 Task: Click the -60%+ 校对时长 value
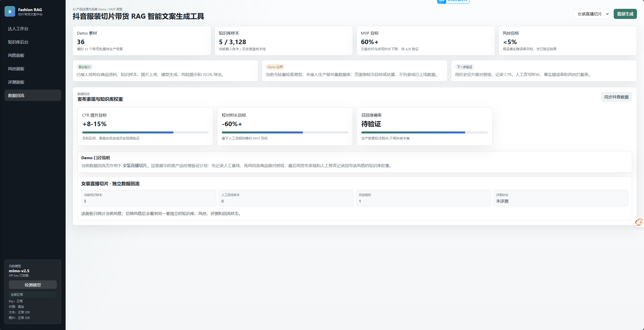click(232, 124)
